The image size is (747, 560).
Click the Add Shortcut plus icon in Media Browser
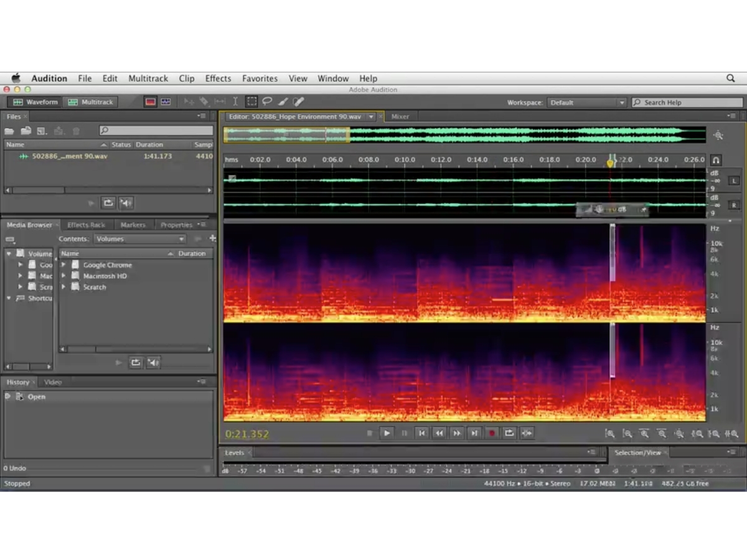pos(212,238)
